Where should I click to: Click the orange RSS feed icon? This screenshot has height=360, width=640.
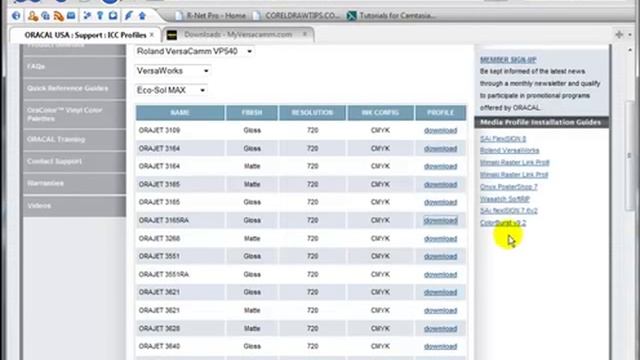59,16
